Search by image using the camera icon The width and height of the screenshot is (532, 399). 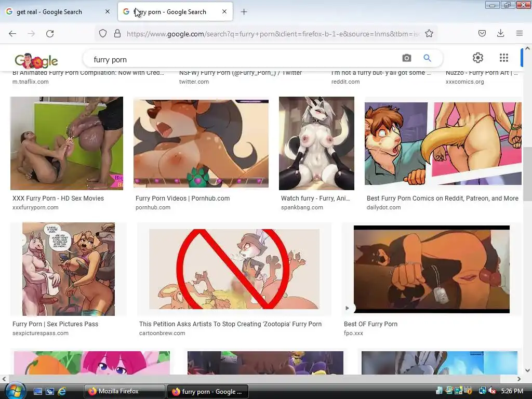[407, 58]
